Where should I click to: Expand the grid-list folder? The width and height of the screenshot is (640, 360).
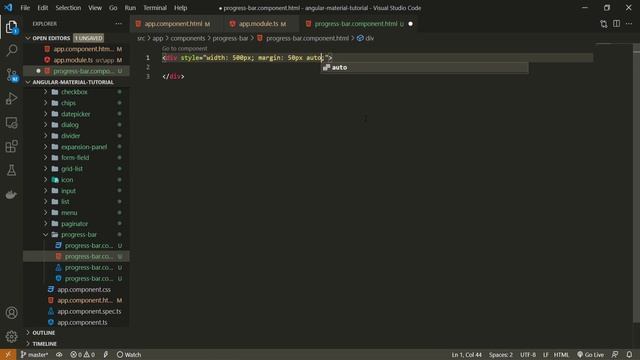click(46, 169)
